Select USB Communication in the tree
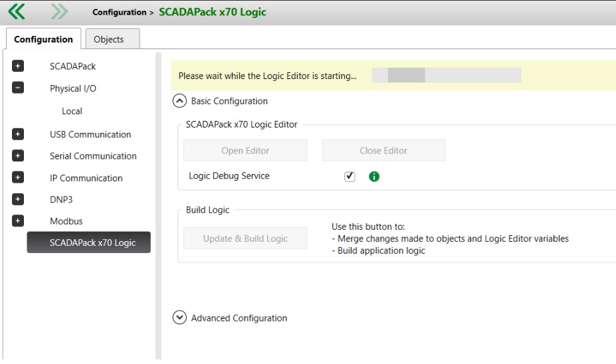This screenshot has width=616, height=364. [x=90, y=134]
